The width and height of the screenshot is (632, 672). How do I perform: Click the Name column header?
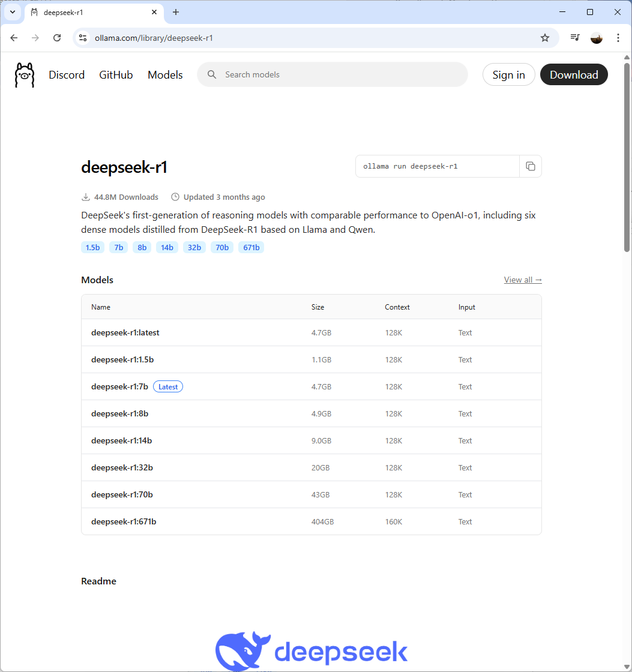[101, 307]
